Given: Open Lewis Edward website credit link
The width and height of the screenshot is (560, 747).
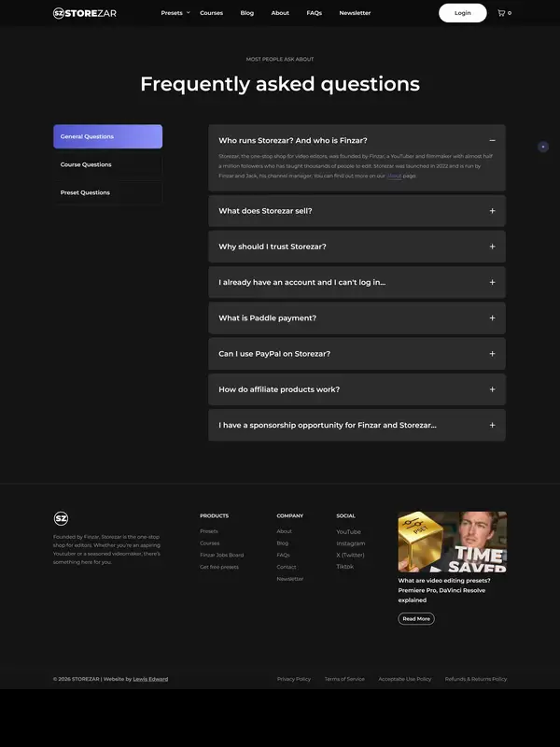Looking at the screenshot, I should click(150, 679).
